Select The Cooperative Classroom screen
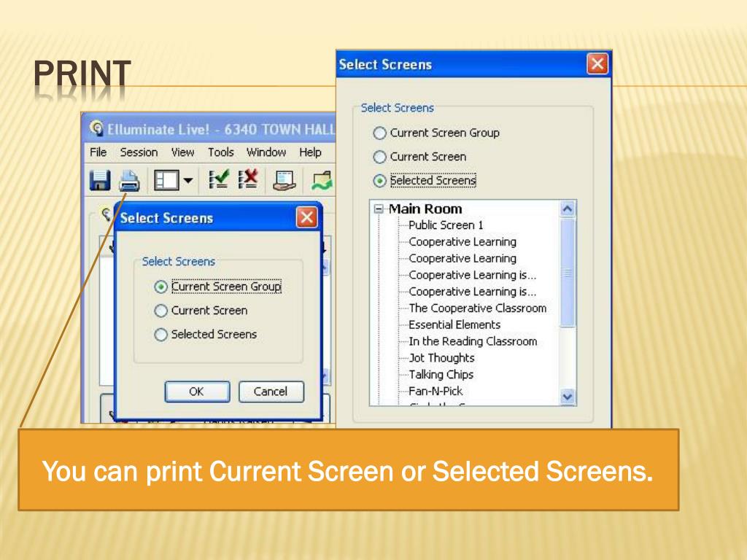747x560 pixels. point(477,308)
